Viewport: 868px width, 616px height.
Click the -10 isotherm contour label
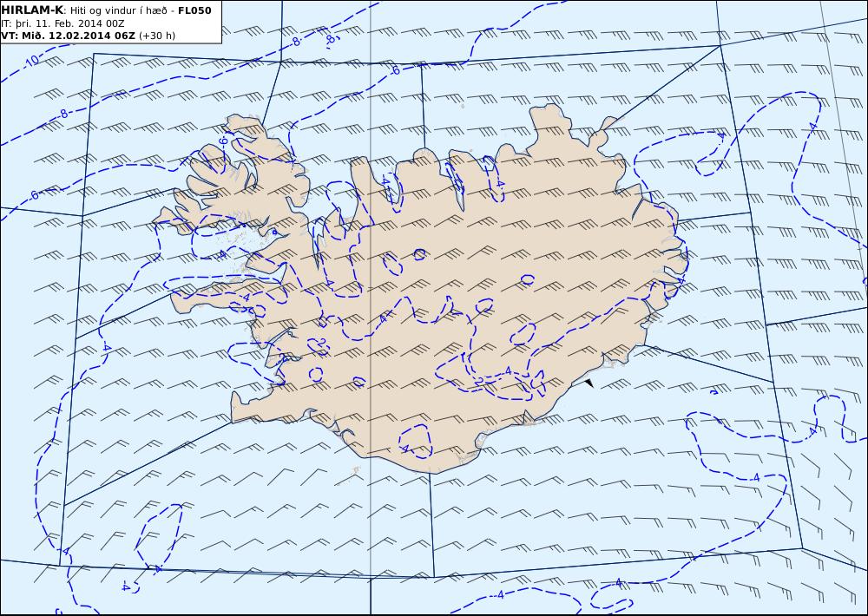[x=31, y=61]
